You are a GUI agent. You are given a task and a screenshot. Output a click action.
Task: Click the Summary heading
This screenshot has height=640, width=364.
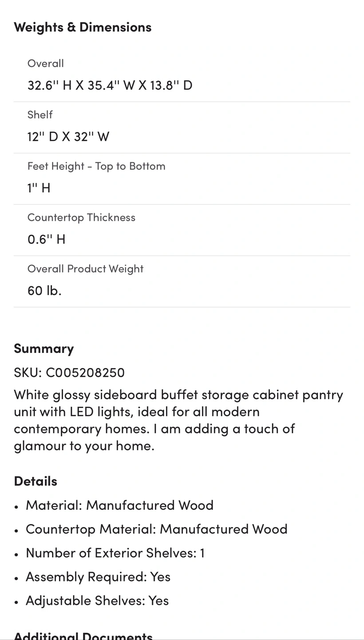tap(44, 348)
